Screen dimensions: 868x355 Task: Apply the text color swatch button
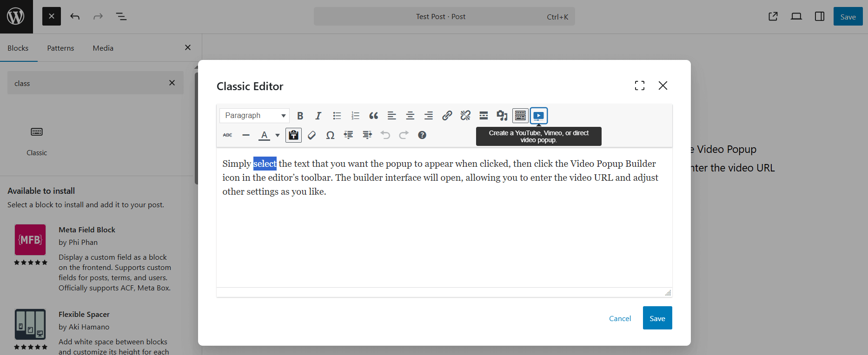coord(264,135)
